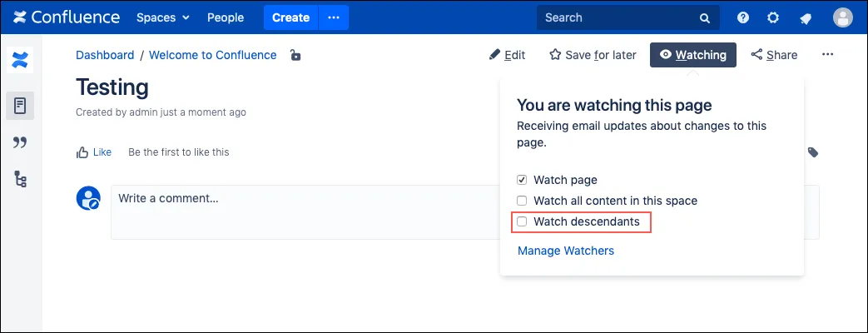Image resolution: width=868 pixels, height=333 pixels.
Task: Click Save for later star button
Action: point(593,55)
